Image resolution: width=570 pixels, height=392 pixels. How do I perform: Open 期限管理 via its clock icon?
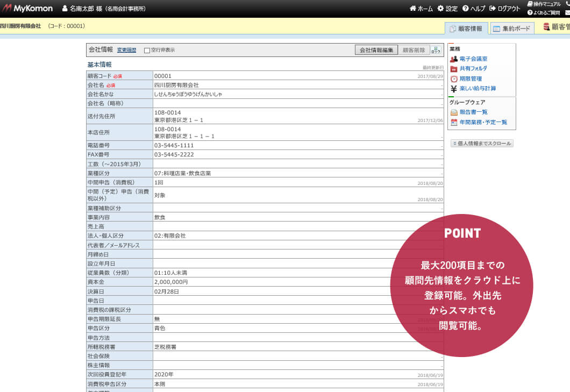click(x=454, y=79)
